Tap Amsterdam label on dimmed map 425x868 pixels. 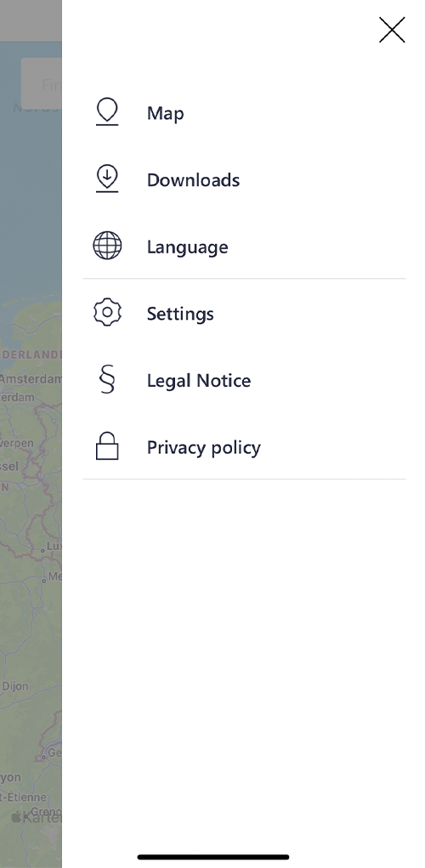pyautogui.click(x=31, y=379)
